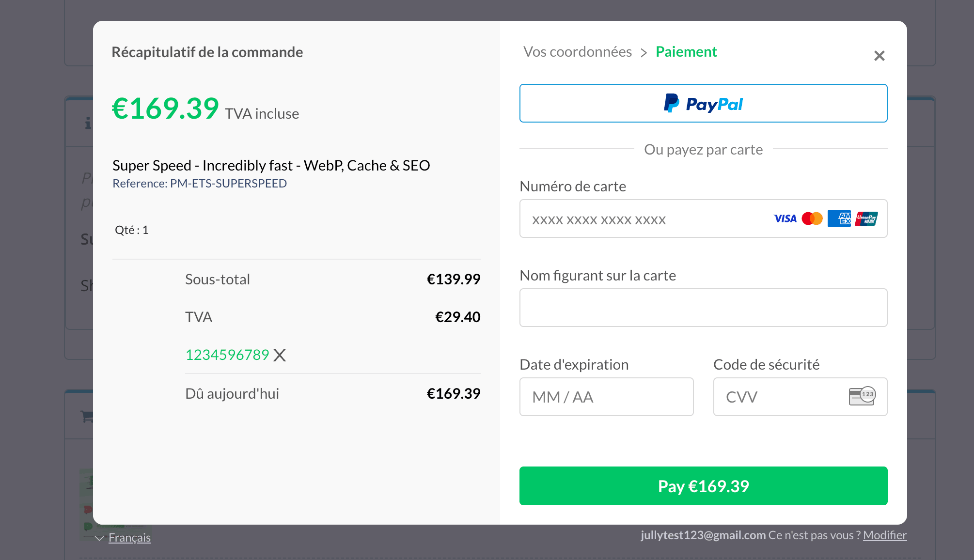This screenshot has height=560, width=974.
Task: Click the Visa card icon
Action: pyautogui.click(x=785, y=218)
